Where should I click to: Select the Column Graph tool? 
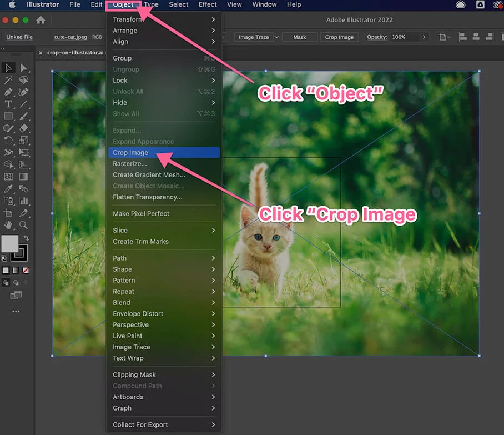coord(23,201)
